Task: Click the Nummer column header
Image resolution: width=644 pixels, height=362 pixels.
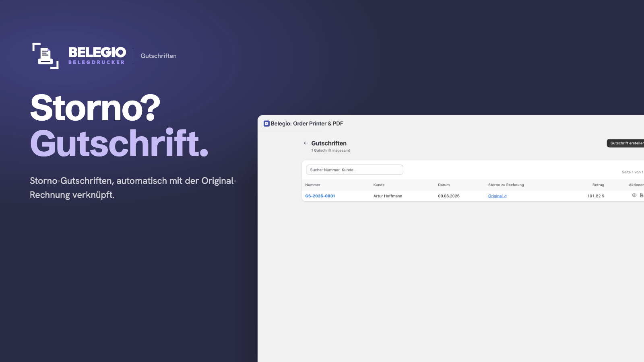Action: [313, 185]
